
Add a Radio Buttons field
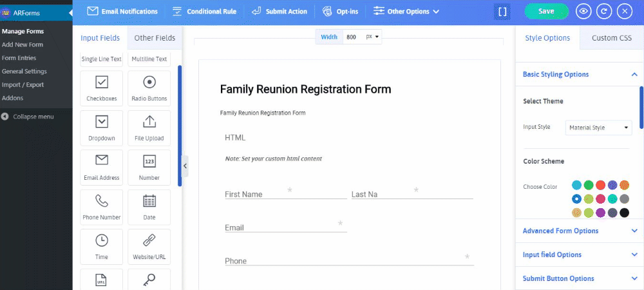(149, 88)
